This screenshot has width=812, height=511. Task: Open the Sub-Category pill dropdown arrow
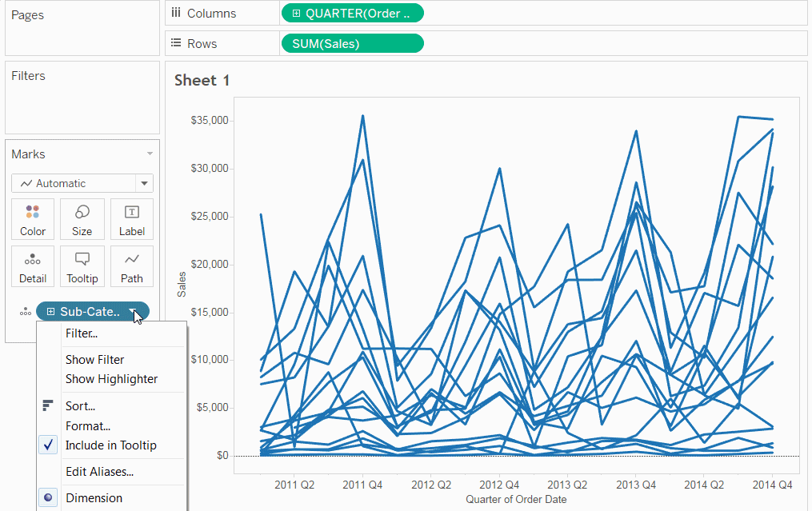134,312
